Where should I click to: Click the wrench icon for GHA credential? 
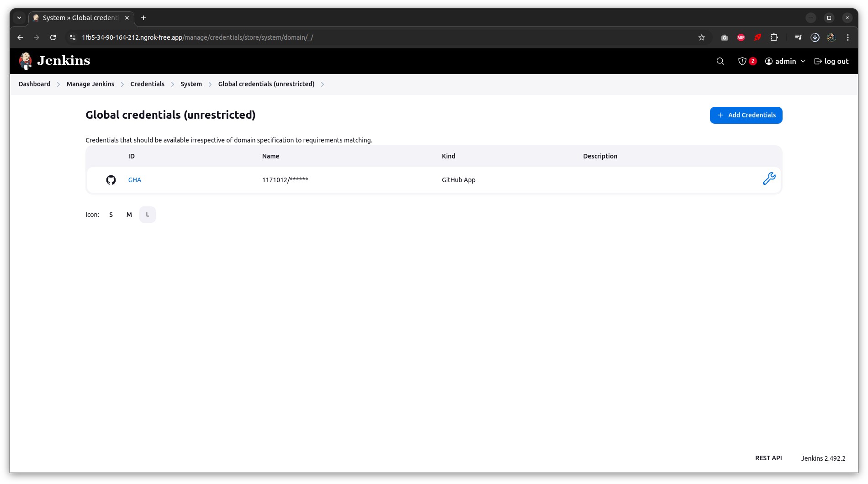point(769,179)
